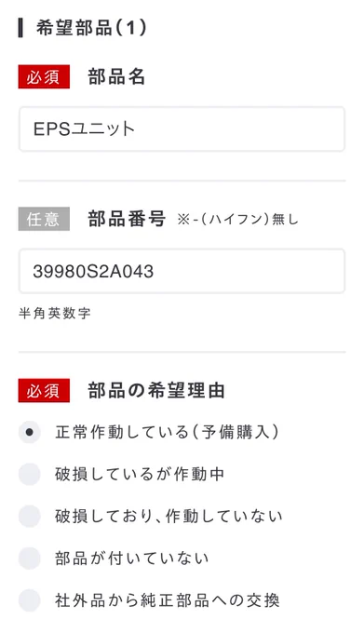
Task: Select the 社外品から純正部品への交換 radio button
Action: coord(30,600)
